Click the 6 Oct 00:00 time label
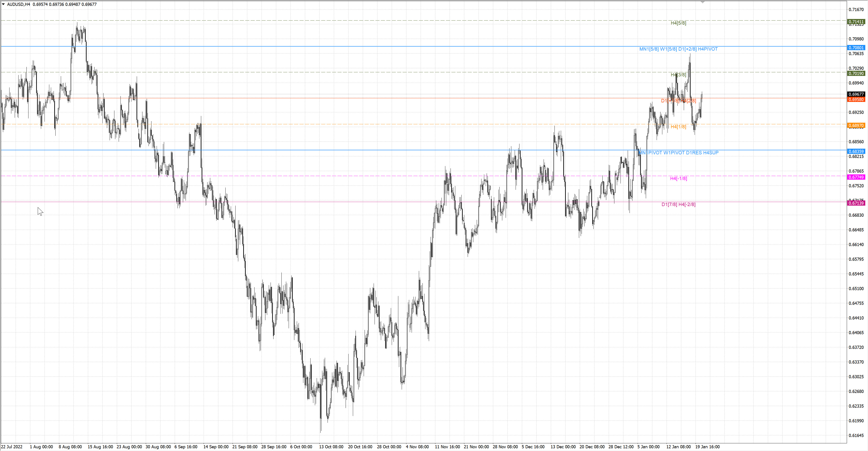This screenshot has width=868, height=451. (301, 447)
